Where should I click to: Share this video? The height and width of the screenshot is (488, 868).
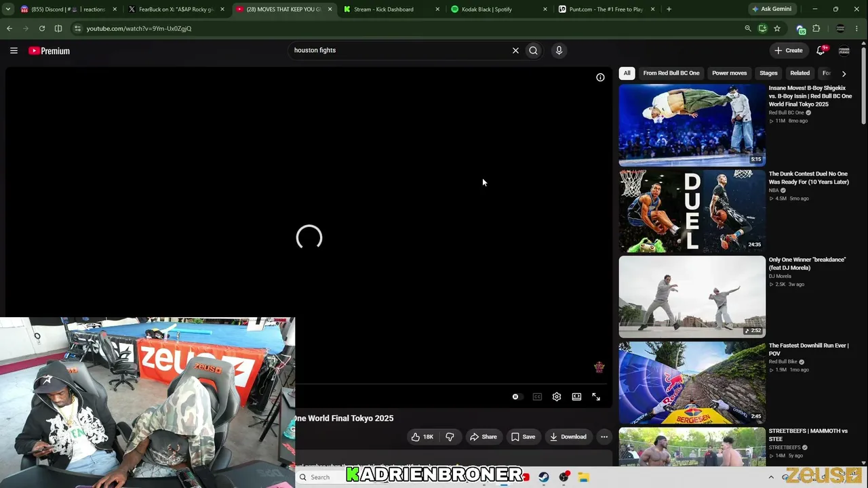click(484, 436)
